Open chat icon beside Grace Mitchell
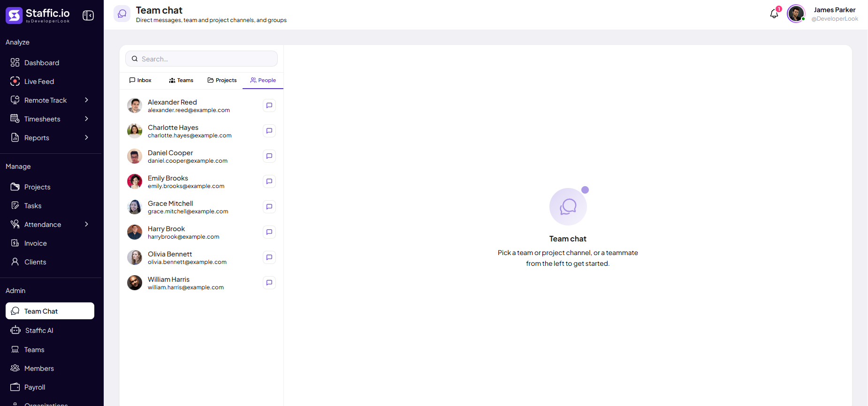868x406 pixels. (269, 207)
